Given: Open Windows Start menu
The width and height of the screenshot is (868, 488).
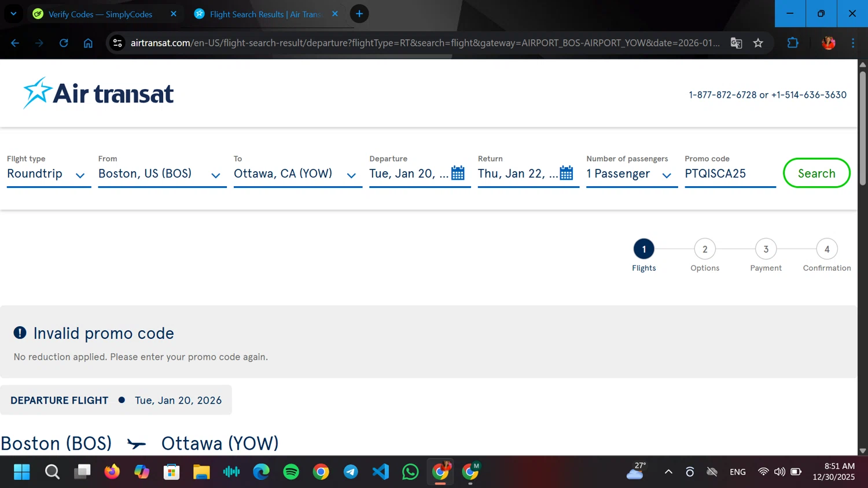Looking at the screenshot, I should click(x=22, y=472).
